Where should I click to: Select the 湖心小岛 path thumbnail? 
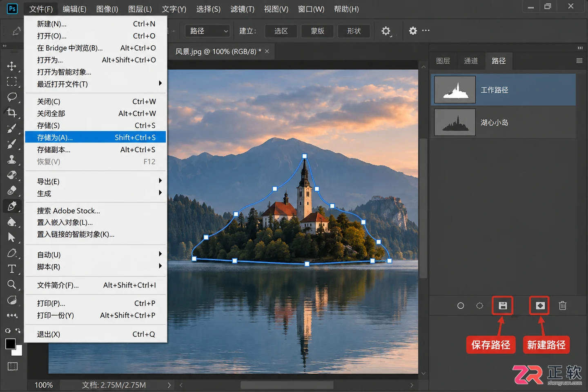pyautogui.click(x=455, y=122)
